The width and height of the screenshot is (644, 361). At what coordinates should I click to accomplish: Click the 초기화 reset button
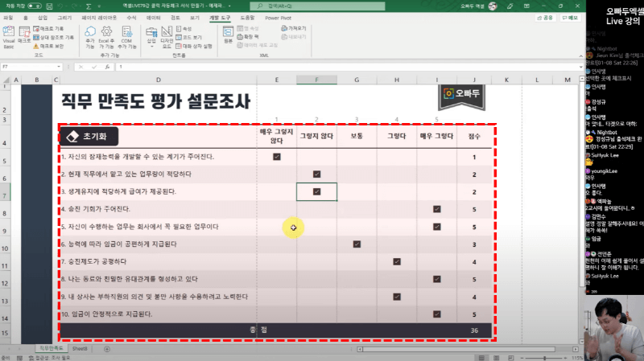coord(89,136)
